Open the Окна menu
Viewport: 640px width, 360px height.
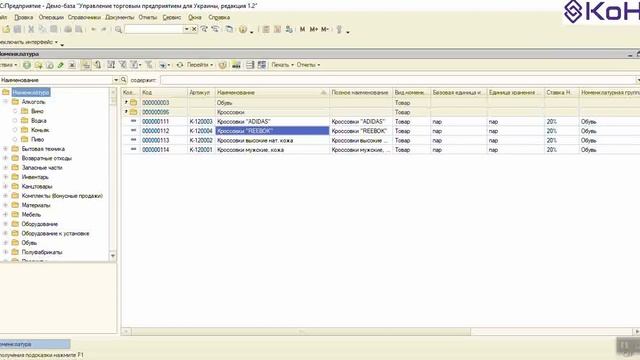(195, 18)
